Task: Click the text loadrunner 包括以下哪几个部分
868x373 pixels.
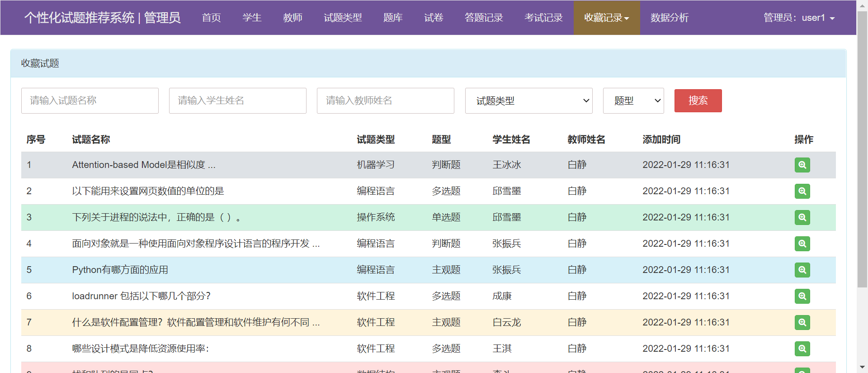Action: click(142, 296)
